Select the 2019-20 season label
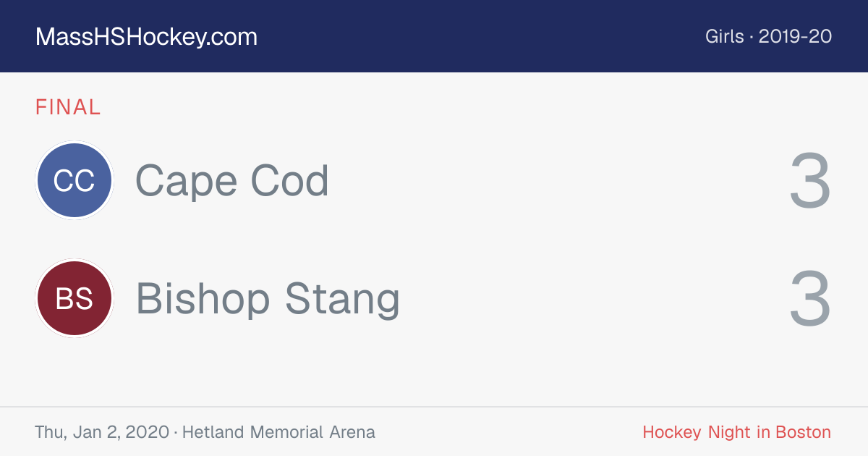 click(x=795, y=37)
